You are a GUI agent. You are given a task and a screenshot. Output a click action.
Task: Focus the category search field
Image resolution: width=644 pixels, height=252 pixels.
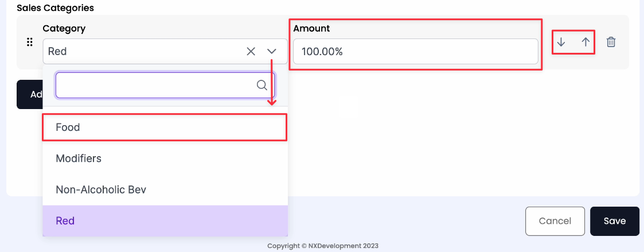click(155, 85)
